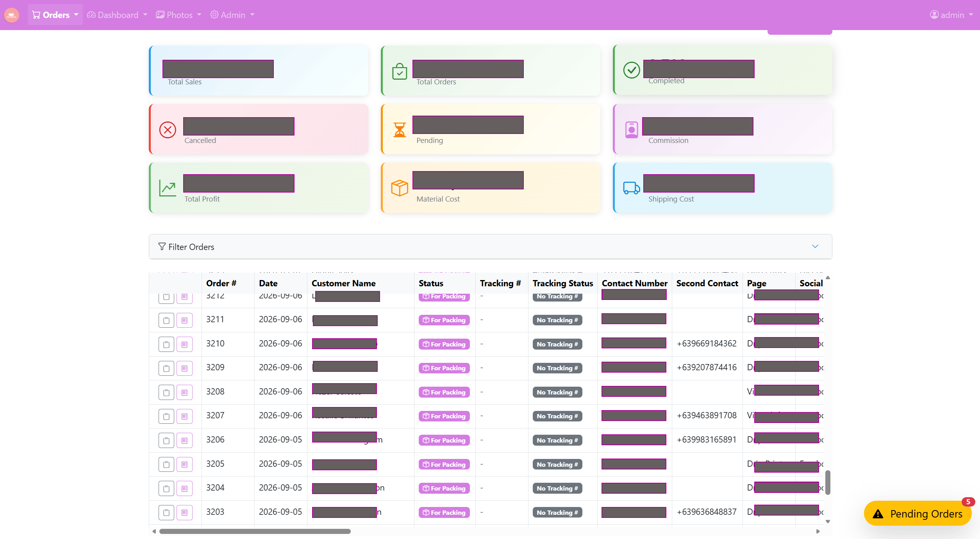Click the clipboard icon for order 3205
The image size is (980, 539).
pos(166,464)
